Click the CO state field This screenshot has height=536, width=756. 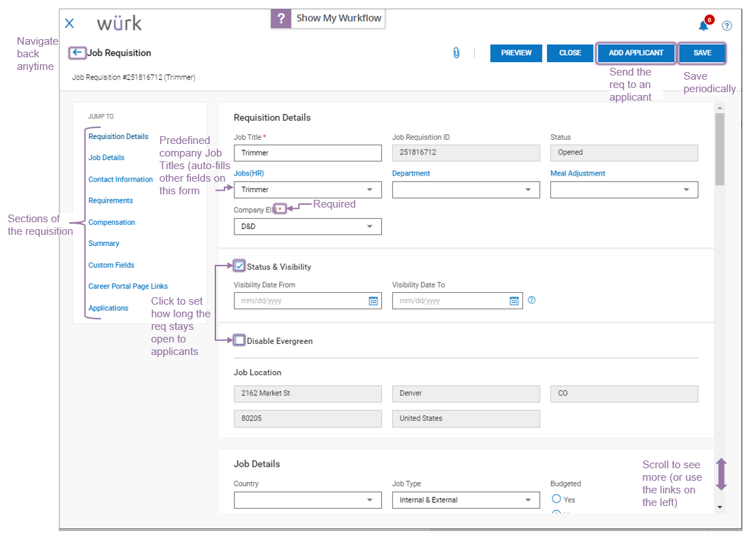(624, 393)
